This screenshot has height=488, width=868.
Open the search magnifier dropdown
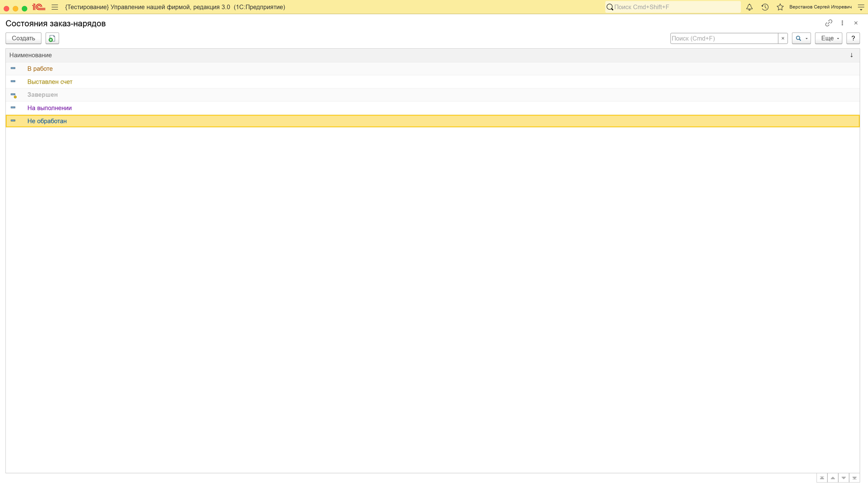pyautogui.click(x=801, y=38)
